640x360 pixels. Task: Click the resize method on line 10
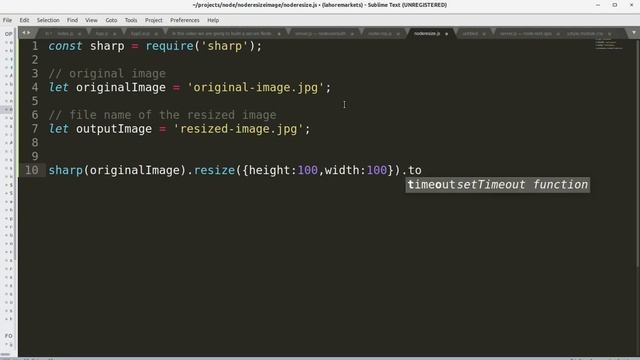click(x=214, y=170)
